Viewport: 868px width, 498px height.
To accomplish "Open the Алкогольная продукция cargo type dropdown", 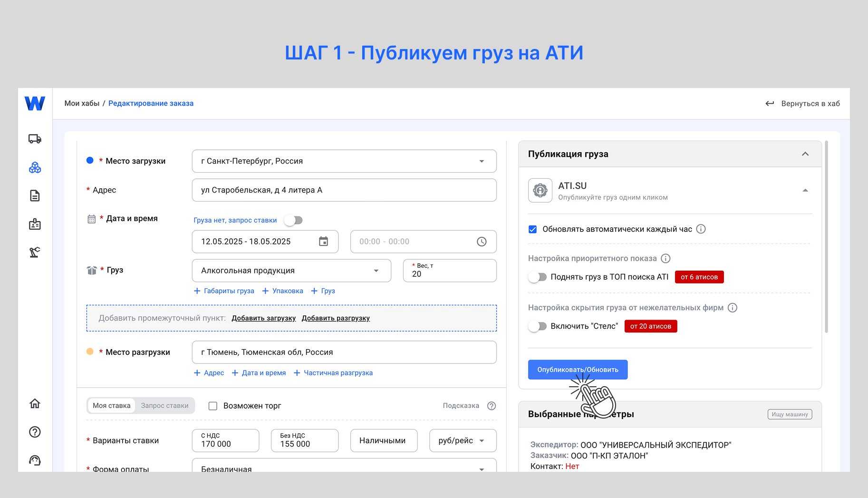I will pyautogui.click(x=291, y=271).
